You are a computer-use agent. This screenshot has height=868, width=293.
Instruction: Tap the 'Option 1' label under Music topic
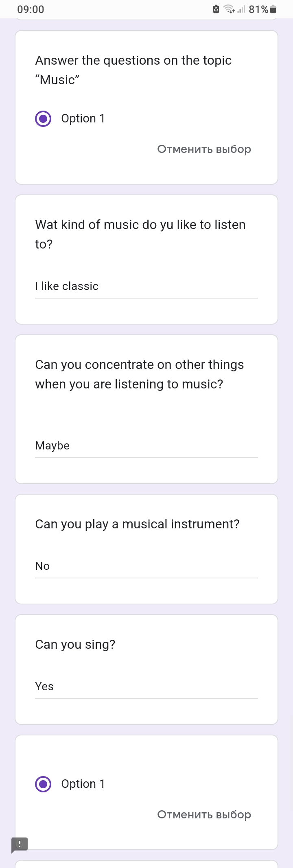(83, 119)
